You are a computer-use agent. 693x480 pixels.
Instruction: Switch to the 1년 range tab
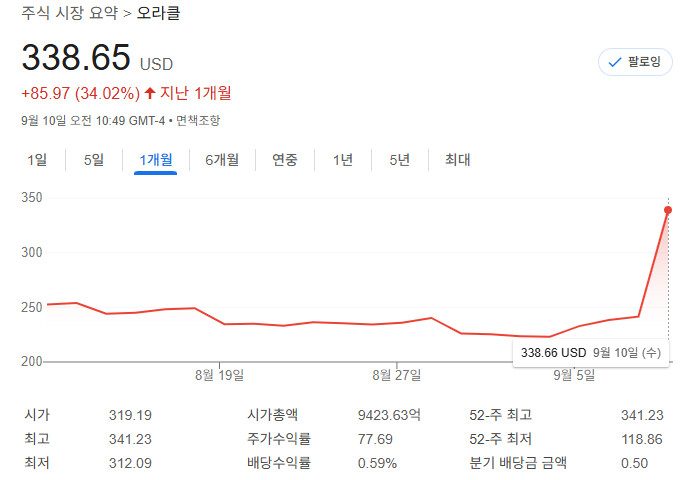tap(343, 160)
